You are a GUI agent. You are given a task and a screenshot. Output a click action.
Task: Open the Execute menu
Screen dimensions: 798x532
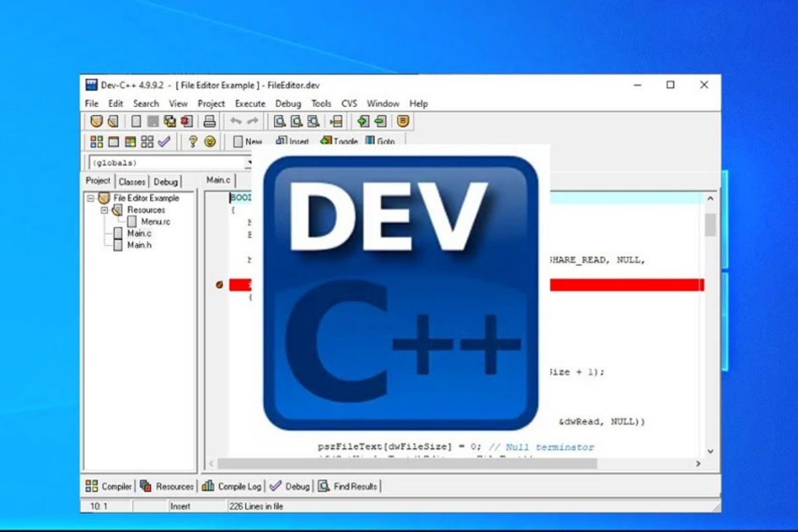pyautogui.click(x=250, y=104)
